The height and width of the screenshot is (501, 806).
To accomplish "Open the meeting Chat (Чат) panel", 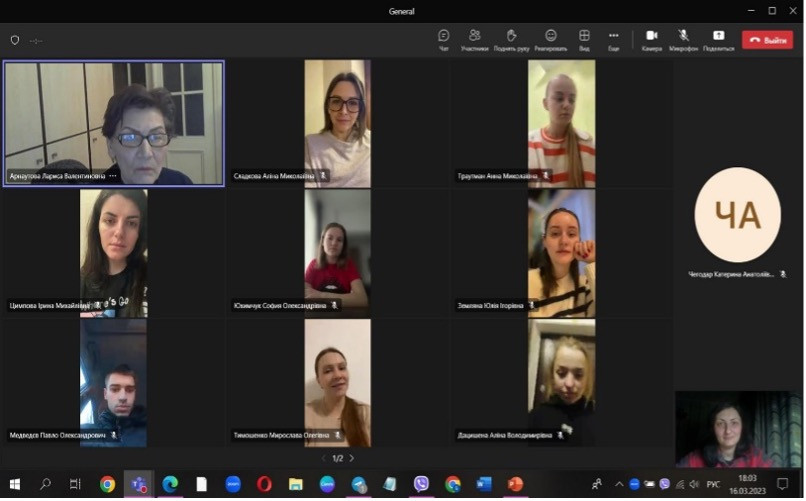I will 444,40.
